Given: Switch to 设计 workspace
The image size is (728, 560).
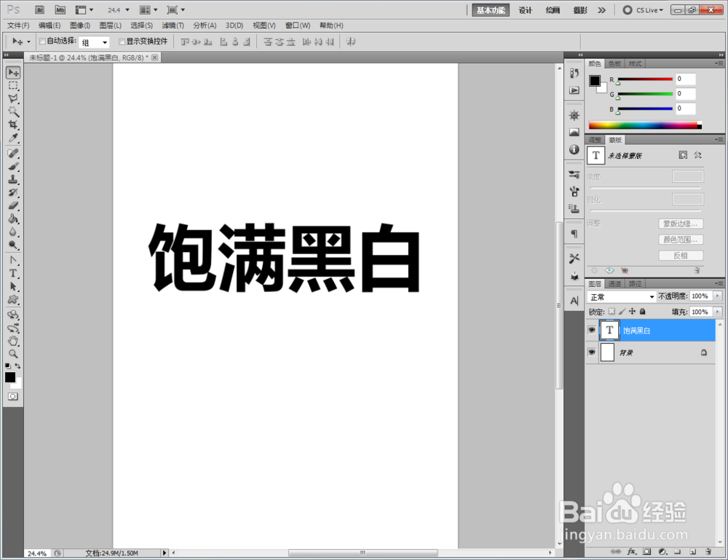Looking at the screenshot, I should [x=525, y=10].
